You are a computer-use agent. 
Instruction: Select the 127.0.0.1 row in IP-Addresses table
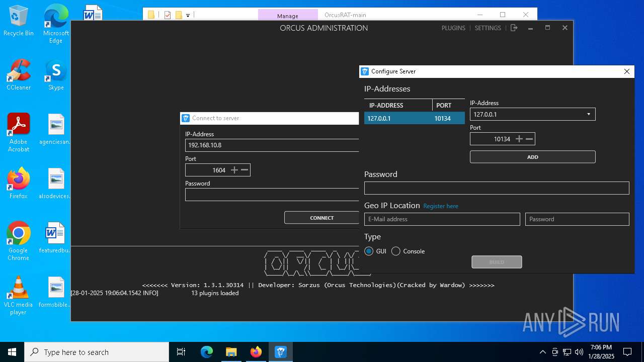(x=414, y=118)
